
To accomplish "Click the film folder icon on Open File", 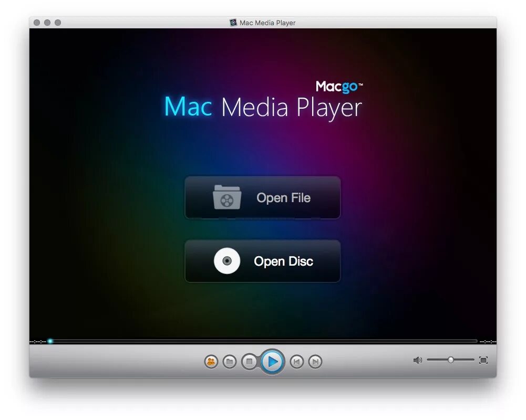I will click(227, 197).
